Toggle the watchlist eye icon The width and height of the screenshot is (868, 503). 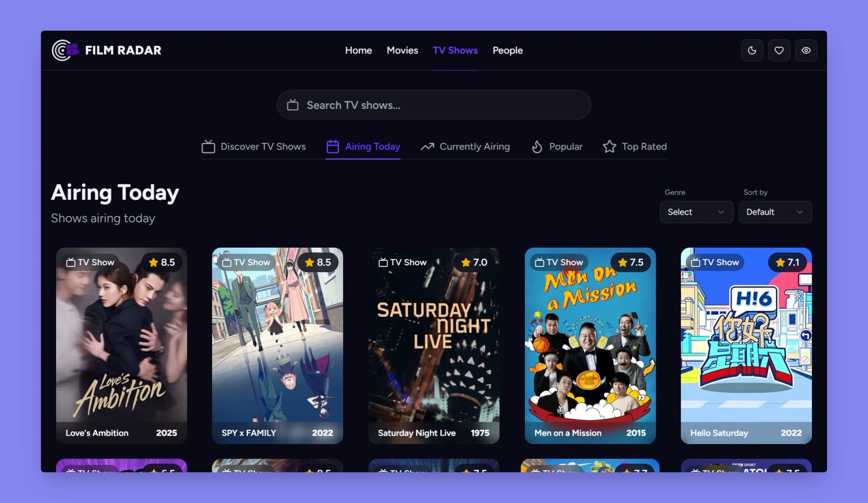tap(806, 50)
